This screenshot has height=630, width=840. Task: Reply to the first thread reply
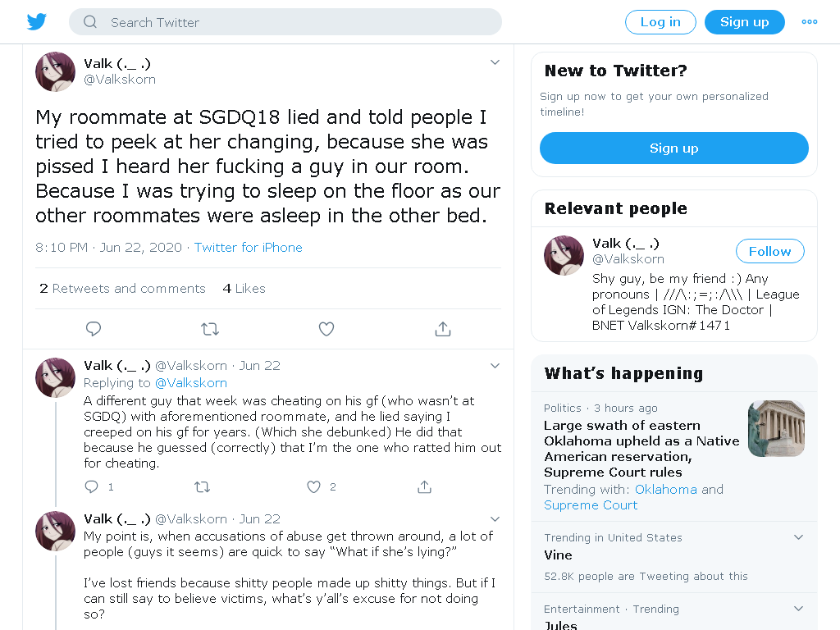(92, 486)
